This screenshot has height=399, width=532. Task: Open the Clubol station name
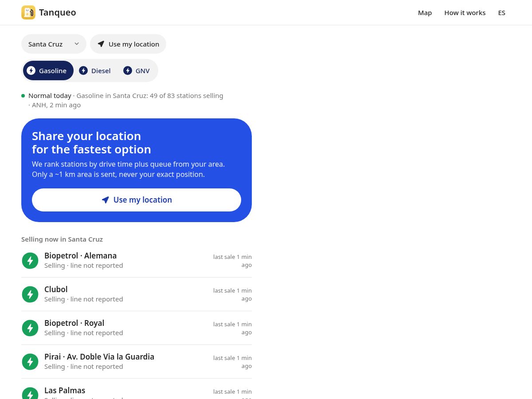56,289
